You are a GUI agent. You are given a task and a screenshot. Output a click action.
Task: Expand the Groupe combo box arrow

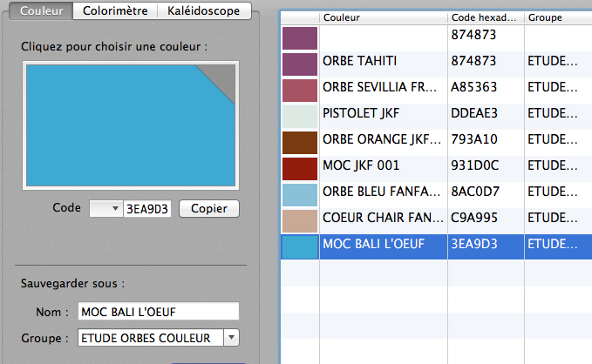pos(230,337)
